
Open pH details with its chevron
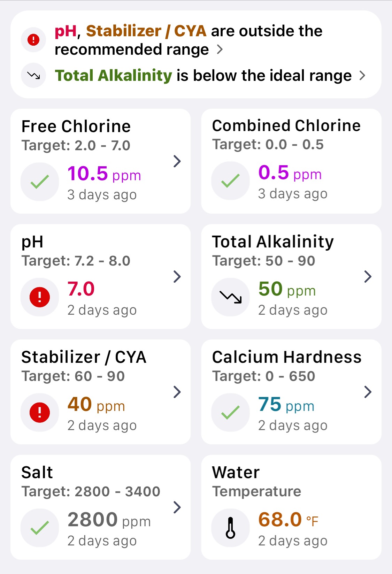(177, 276)
